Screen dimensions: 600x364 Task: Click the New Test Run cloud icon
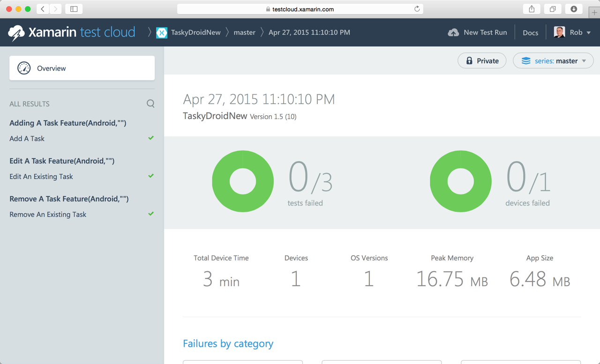(453, 32)
